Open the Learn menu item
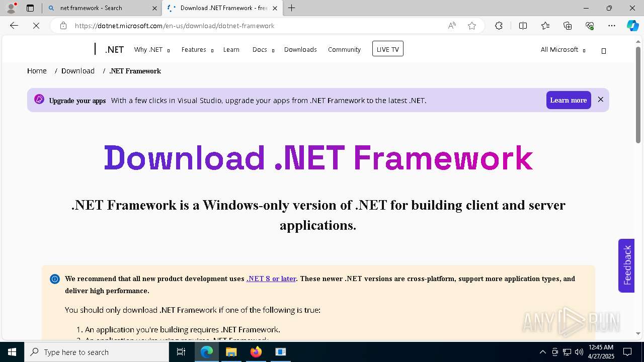Image resolution: width=644 pixels, height=362 pixels. [231, 49]
